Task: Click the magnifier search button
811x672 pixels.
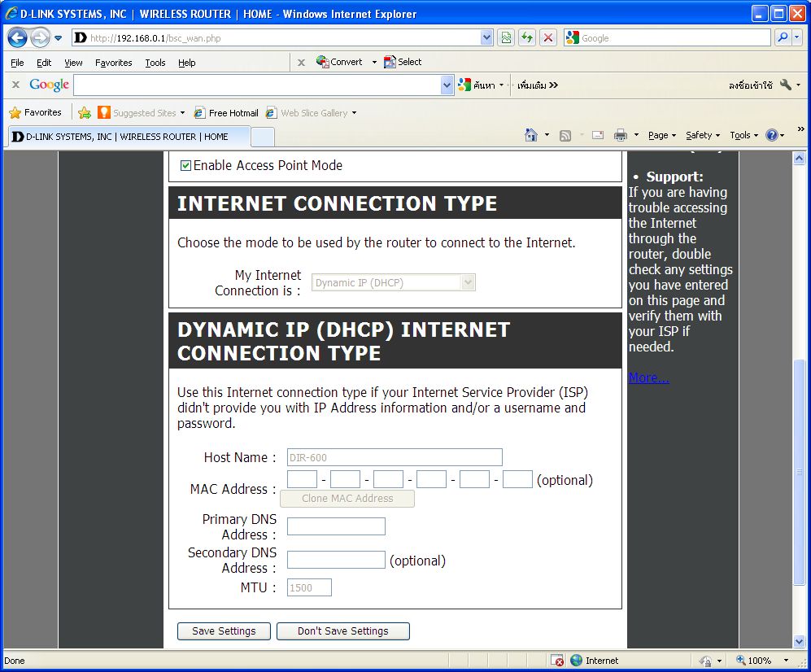Action: click(x=783, y=37)
